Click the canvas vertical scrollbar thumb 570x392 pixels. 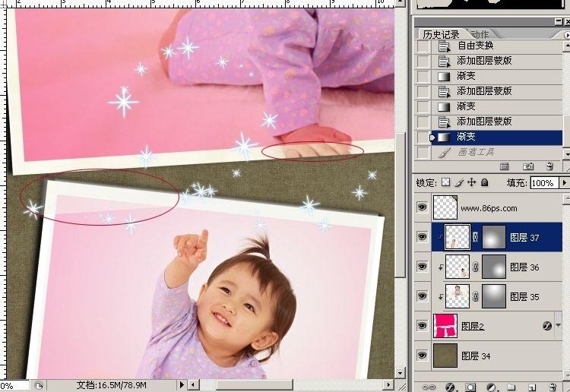[401, 205]
